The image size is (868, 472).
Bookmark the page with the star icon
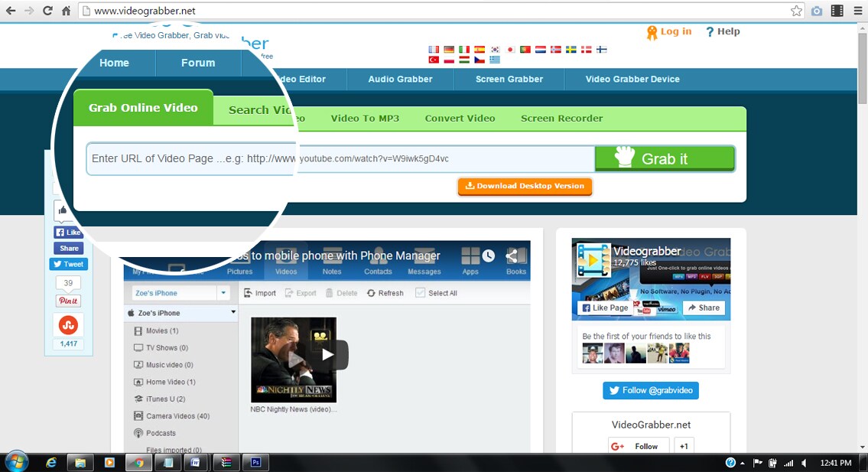click(x=796, y=11)
